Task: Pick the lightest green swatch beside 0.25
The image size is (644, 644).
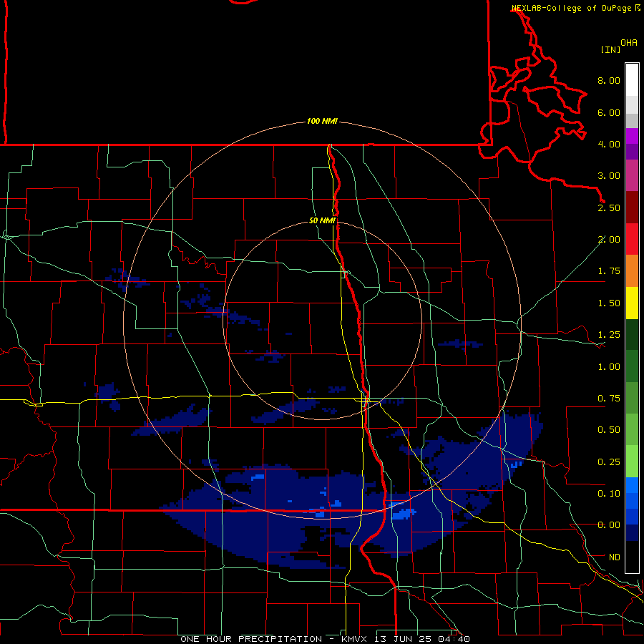Action: 632,462
